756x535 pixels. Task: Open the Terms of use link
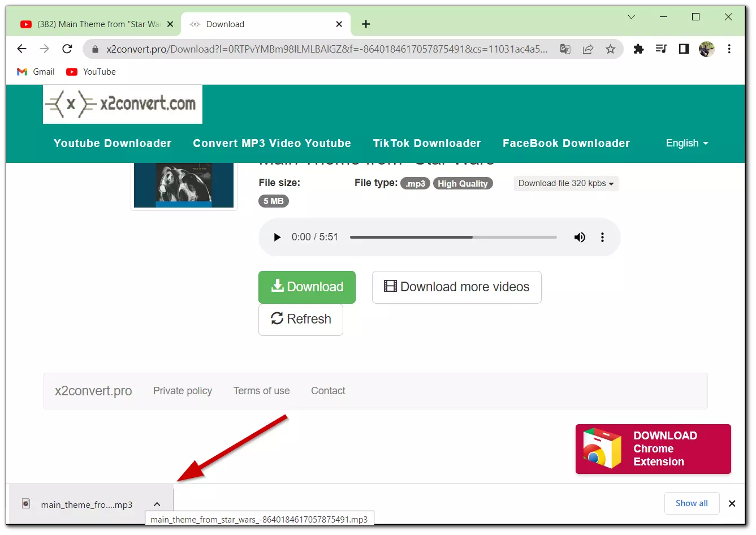(261, 391)
